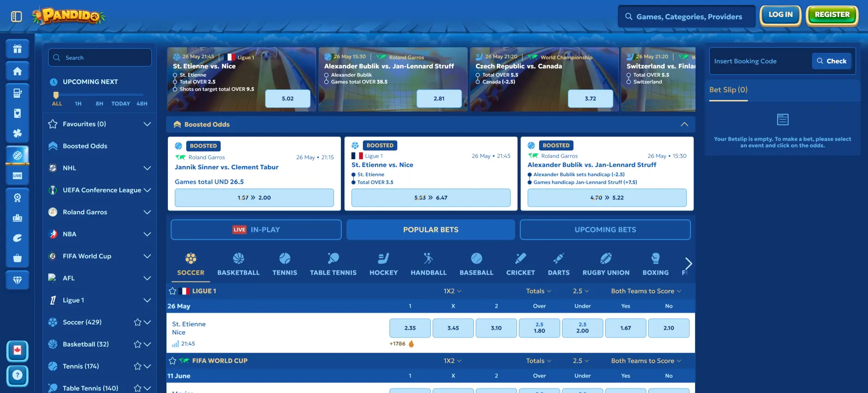Open the 2.5 line dropdown for Ligue 1
The width and height of the screenshot is (868, 393).
pos(581,291)
